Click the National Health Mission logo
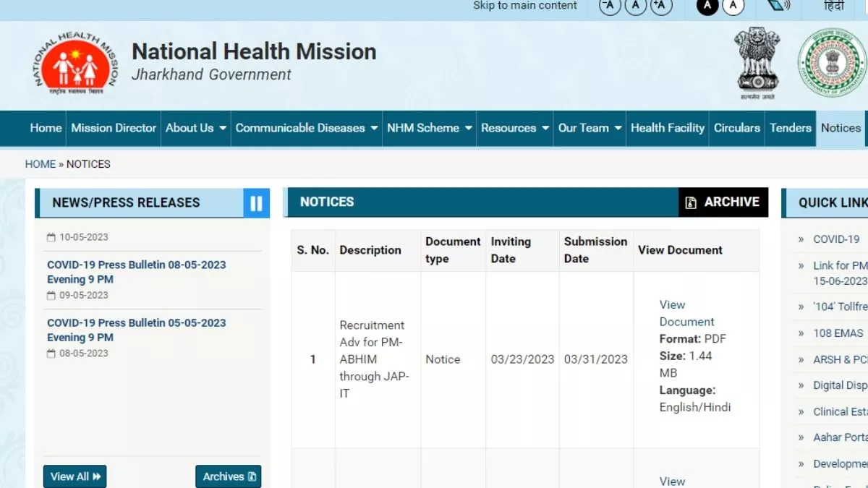Screen dimensions: 868x488 [x=74, y=64]
